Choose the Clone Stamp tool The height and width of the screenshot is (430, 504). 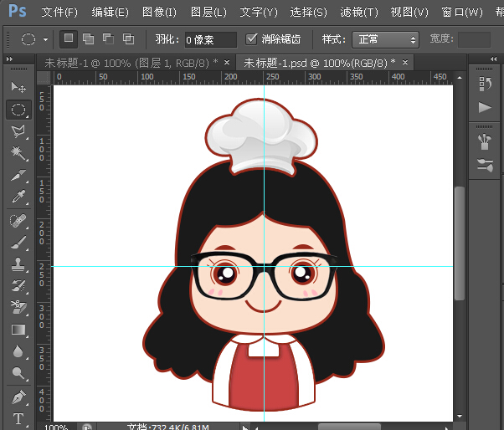click(18, 264)
